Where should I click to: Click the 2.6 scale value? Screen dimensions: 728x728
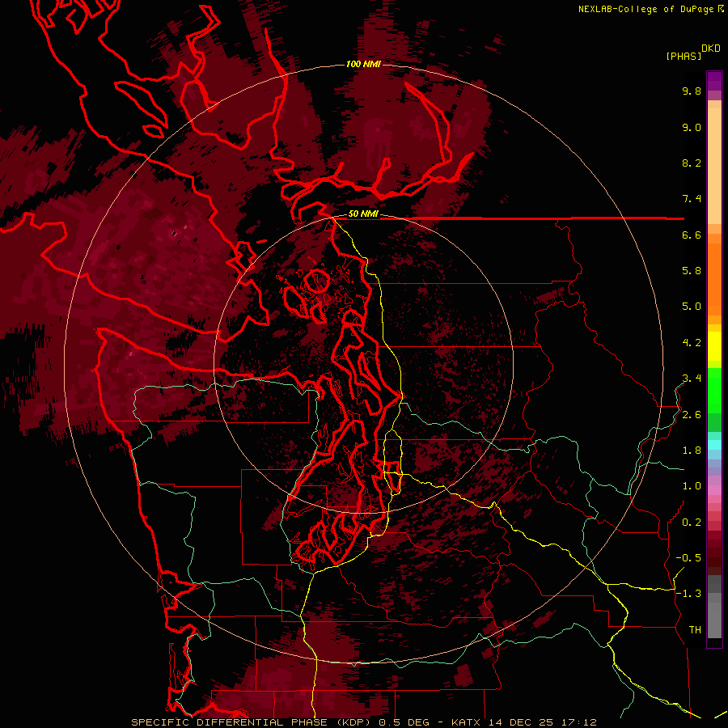point(692,415)
